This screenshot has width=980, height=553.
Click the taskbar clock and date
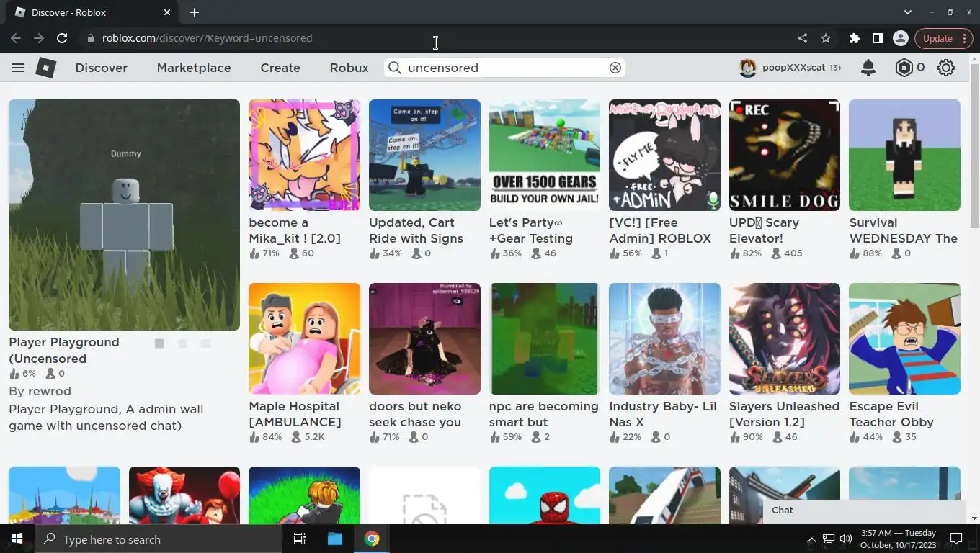[897, 539]
